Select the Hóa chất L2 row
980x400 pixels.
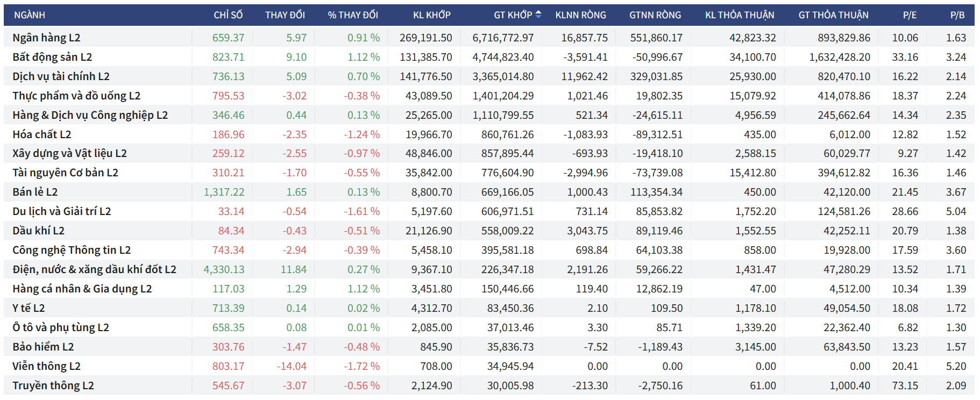click(42, 134)
